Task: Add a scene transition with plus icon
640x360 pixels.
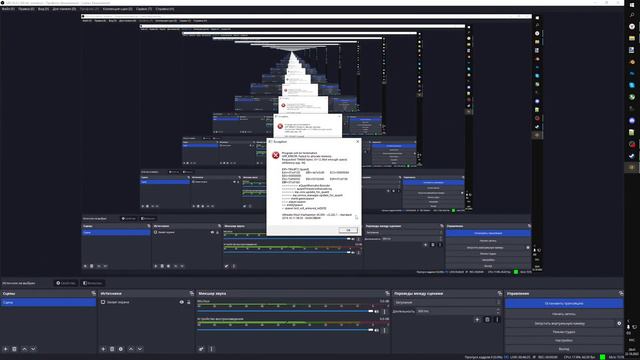Action: point(477,320)
